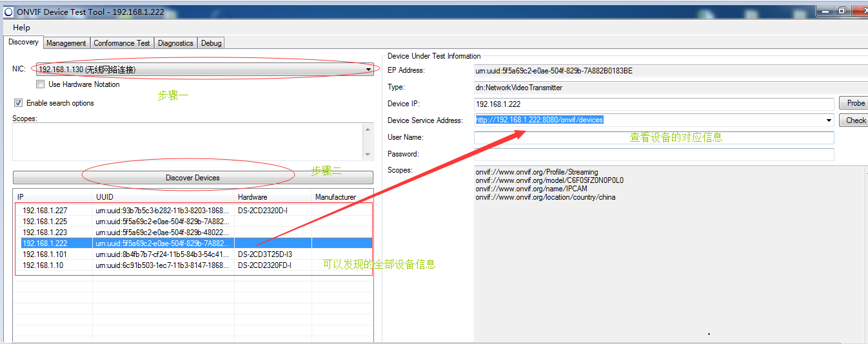Click the Password input field
The image size is (868, 344).
point(654,155)
